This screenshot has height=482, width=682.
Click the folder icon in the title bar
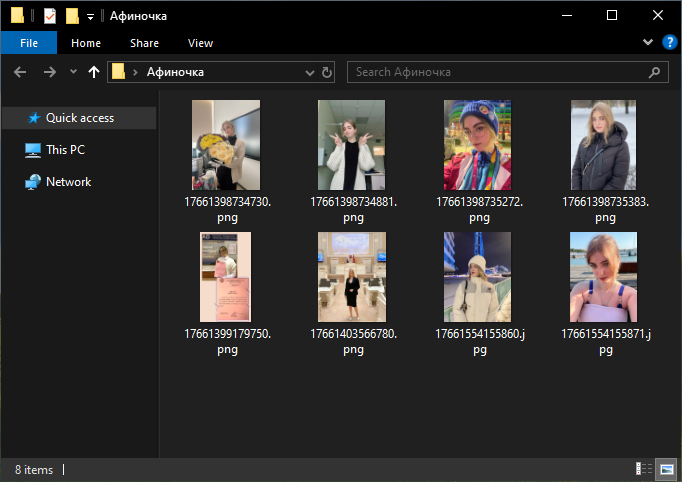pyautogui.click(x=17, y=15)
